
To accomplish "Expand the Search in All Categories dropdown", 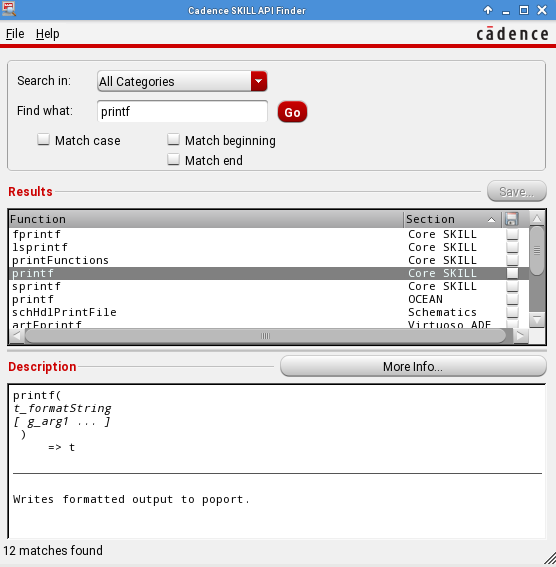I will (182, 81).
